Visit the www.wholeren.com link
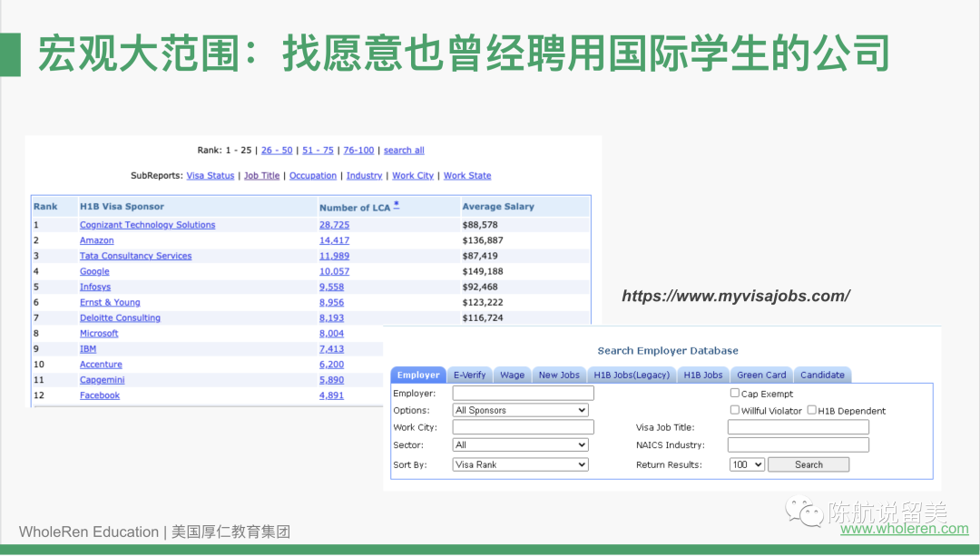The width and height of the screenshot is (980, 556). pos(904,529)
